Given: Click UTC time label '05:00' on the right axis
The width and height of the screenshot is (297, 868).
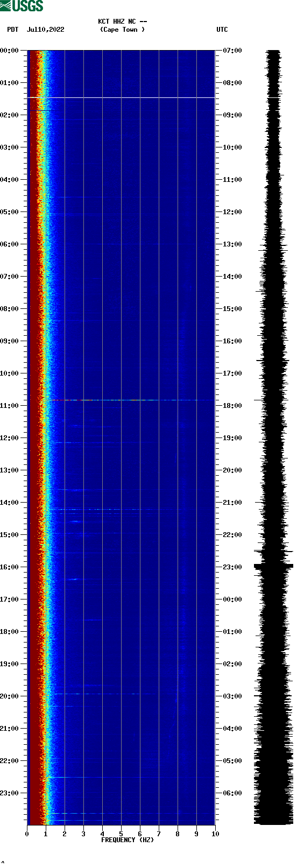Looking at the screenshot, I should [x=232, y=761].
